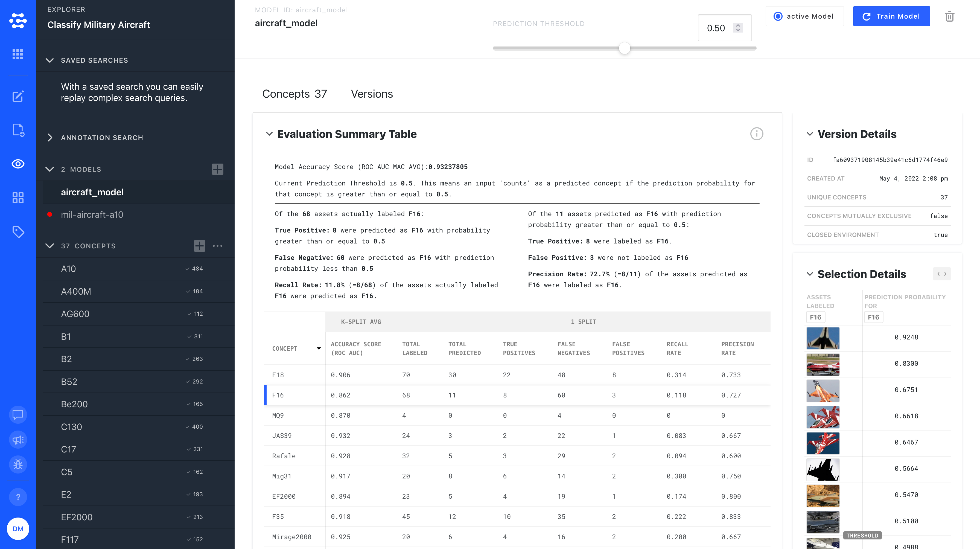Open thumbnail with probability 0.9248
The width and height of the screenshot is (980, 549).
[x=823, y=338]
